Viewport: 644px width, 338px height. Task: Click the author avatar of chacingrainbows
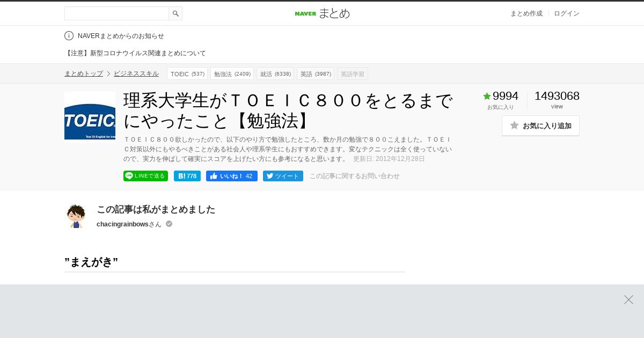point(76,216)
